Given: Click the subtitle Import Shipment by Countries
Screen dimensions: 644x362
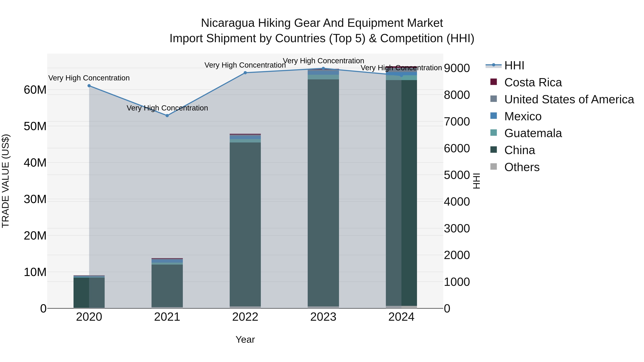Looking at the screenshot, I should tap(322, 38).
